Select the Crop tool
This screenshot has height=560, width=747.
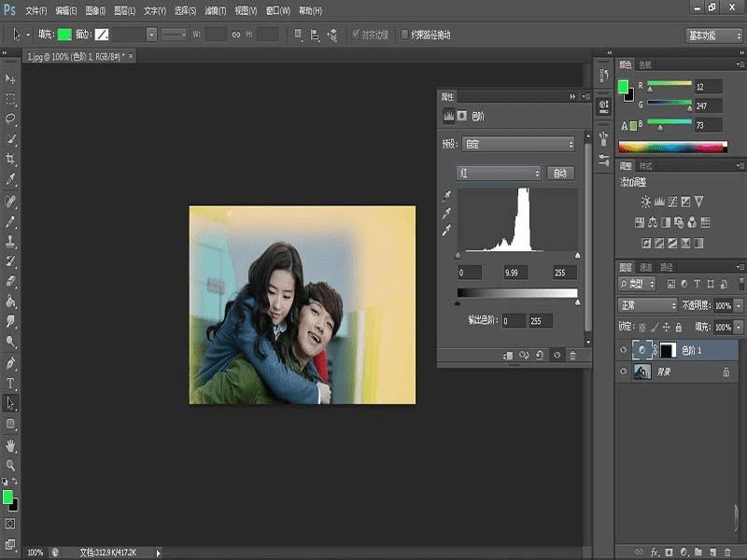tap(11, 160)
